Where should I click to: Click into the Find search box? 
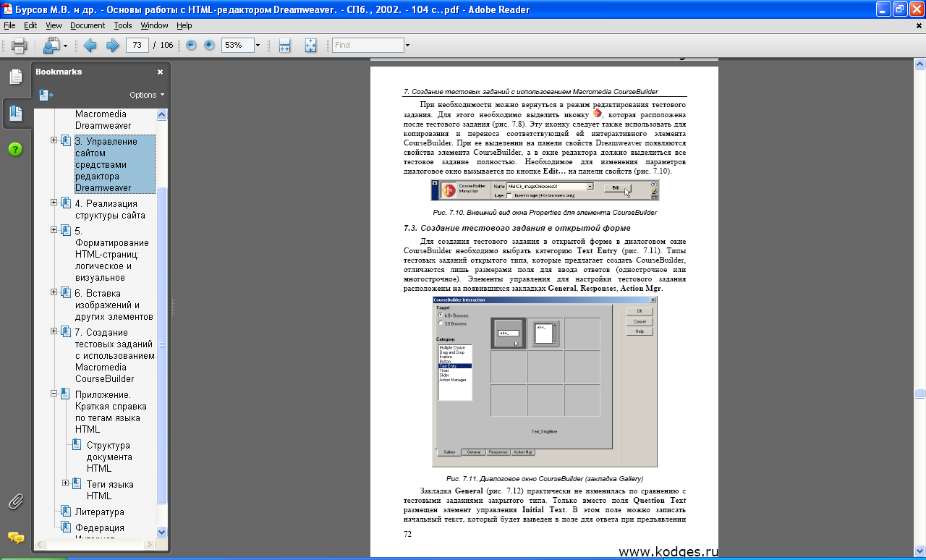(x=368, y=45)
